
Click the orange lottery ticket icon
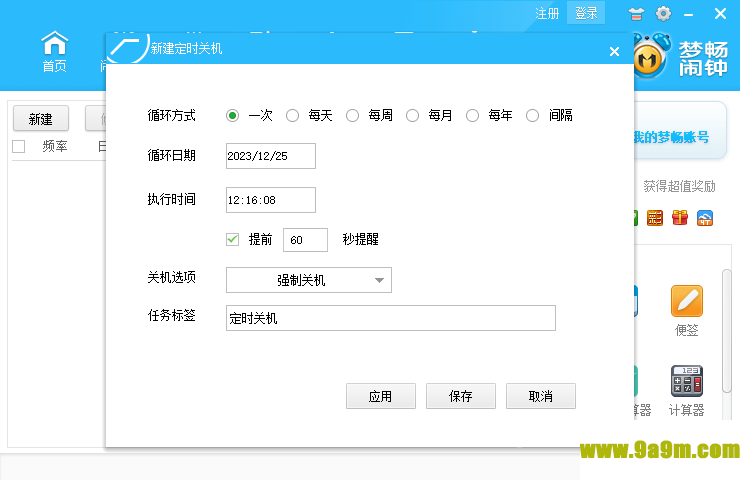click(x=655, y=218)
